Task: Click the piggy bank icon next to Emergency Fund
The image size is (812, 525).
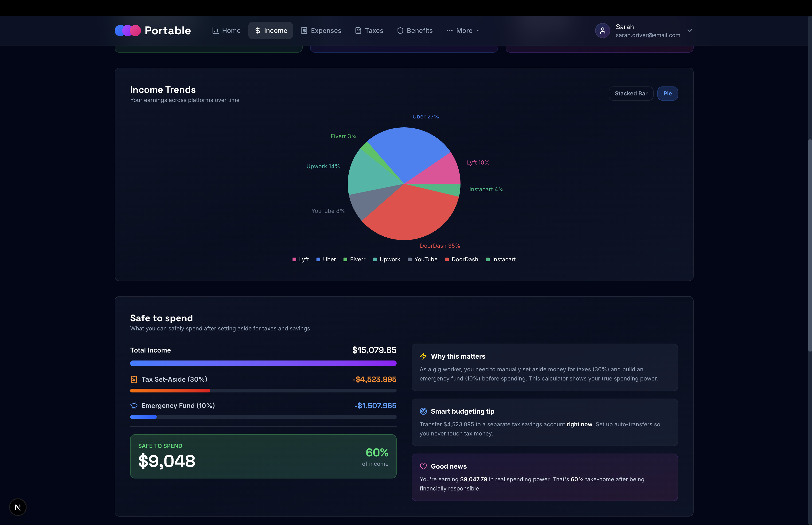Action: (x=134, y=406)
